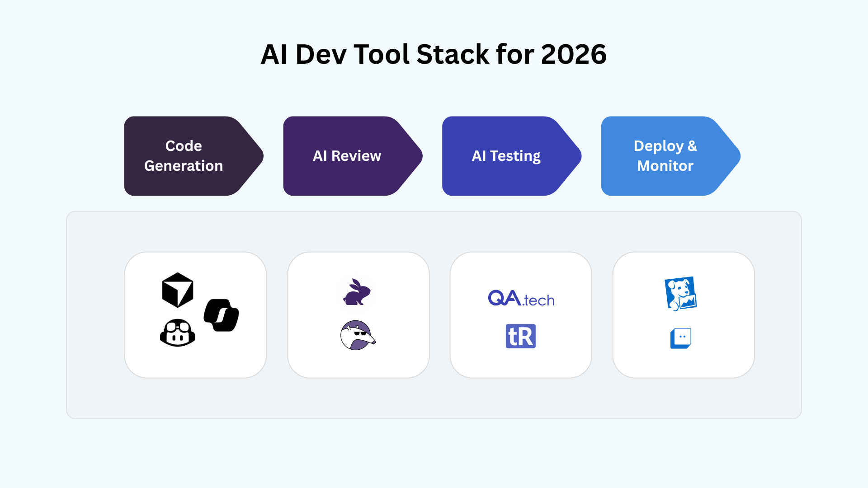The image size is (868, 488).
Task: Click the AI Review stage arrow
Action: coord(353,156)
